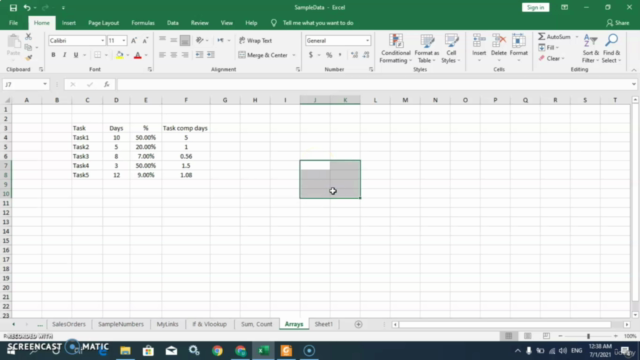This screenshot has height=360, width=640.
Task: Expand the Fill Color dropdown arrow
Action: coord(128,55)
